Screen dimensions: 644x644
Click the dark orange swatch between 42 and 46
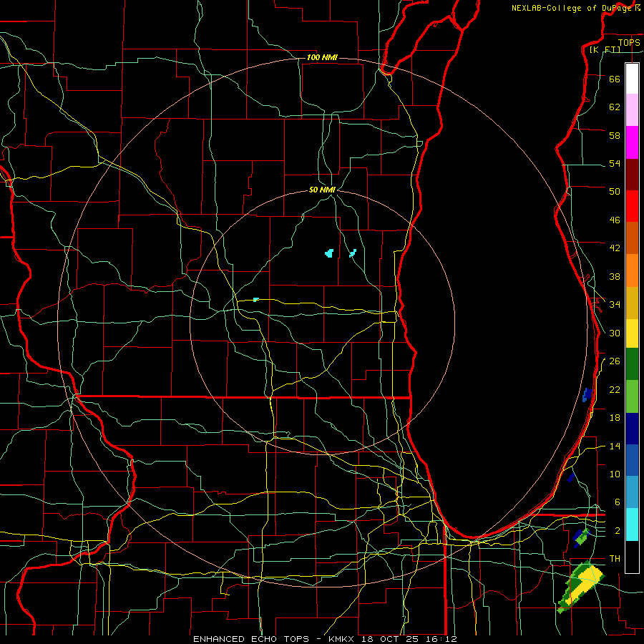632,238
